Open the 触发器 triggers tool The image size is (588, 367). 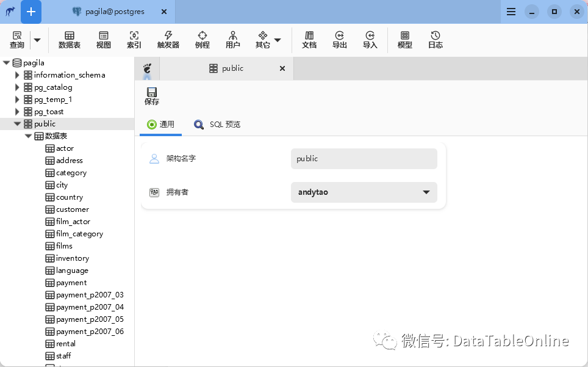[x=168, y=40]
